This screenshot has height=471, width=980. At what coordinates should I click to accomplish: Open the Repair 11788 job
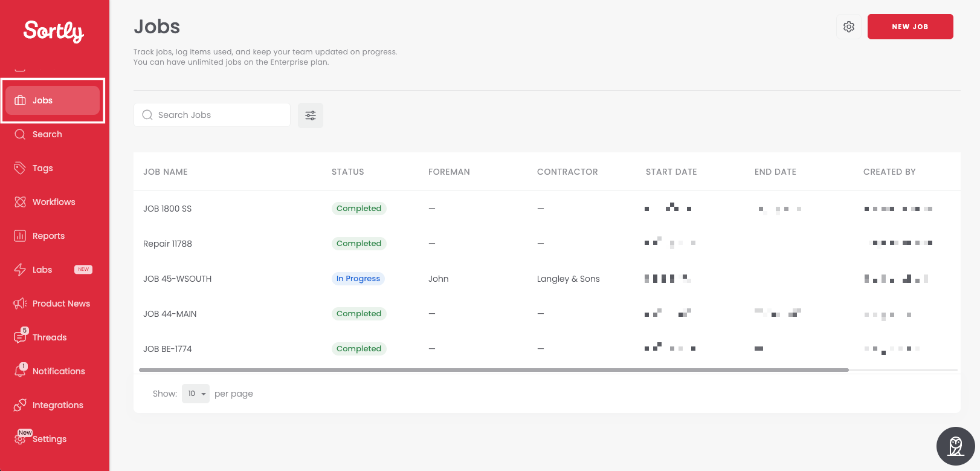coord(167,244)
